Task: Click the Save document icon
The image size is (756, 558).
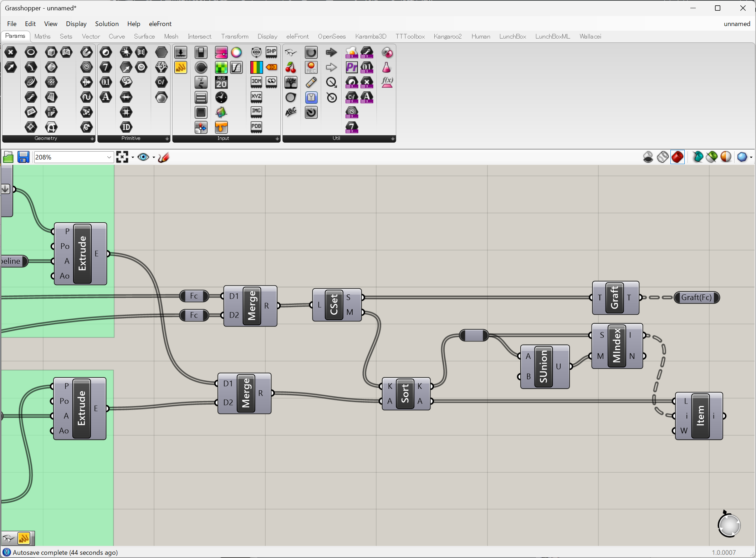Action: (23, 157)
